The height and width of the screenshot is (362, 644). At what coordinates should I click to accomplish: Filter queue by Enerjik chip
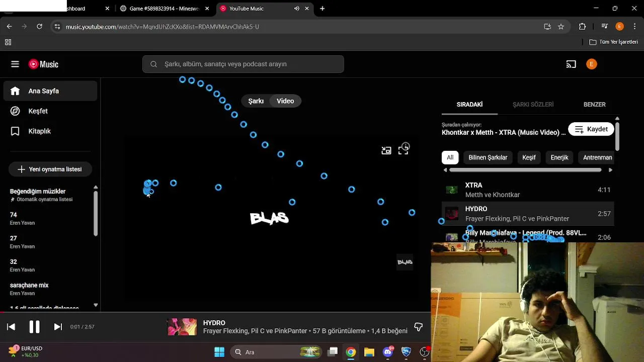coord(559,157)
